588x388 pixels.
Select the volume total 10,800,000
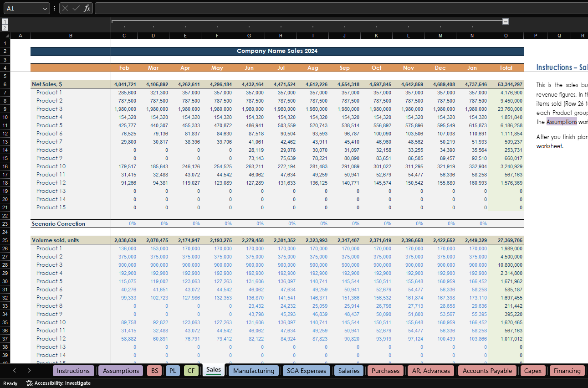[506, 265]
